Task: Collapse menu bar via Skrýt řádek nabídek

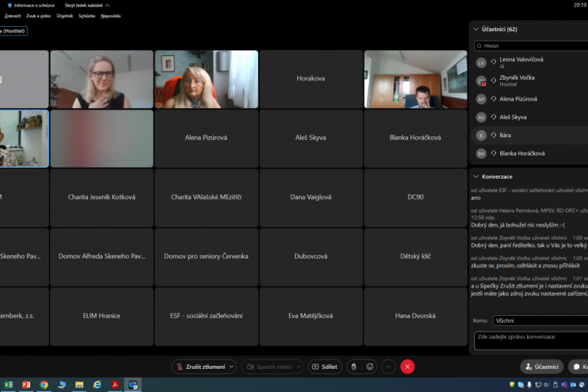Action: click(87, 5)
